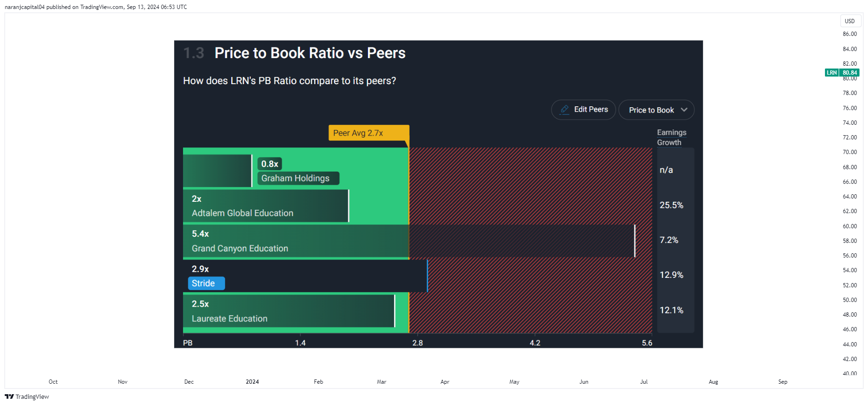
Task: Open the Price to Book dropdown
Action: point(657,110)
